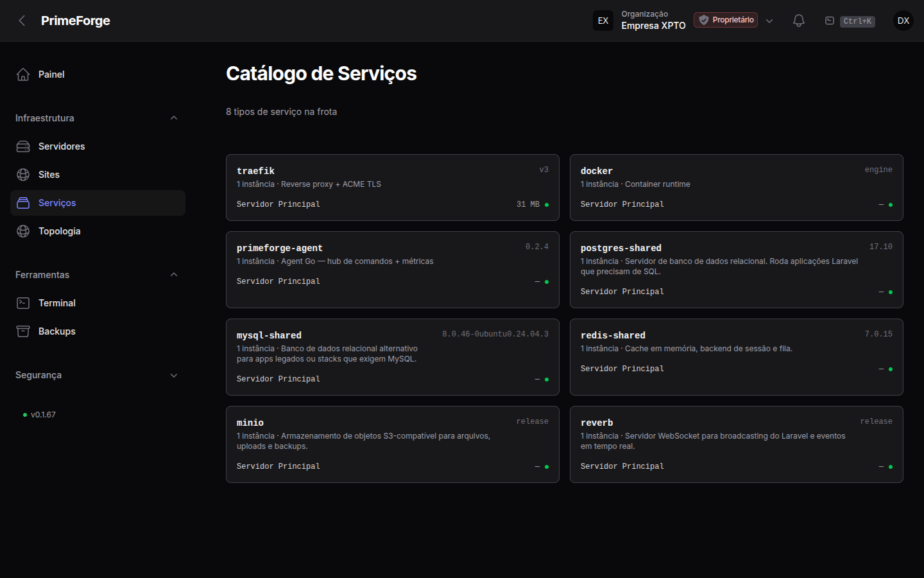Click the Servidores server icon
924x578 pixels.
(x=23, y=146)
